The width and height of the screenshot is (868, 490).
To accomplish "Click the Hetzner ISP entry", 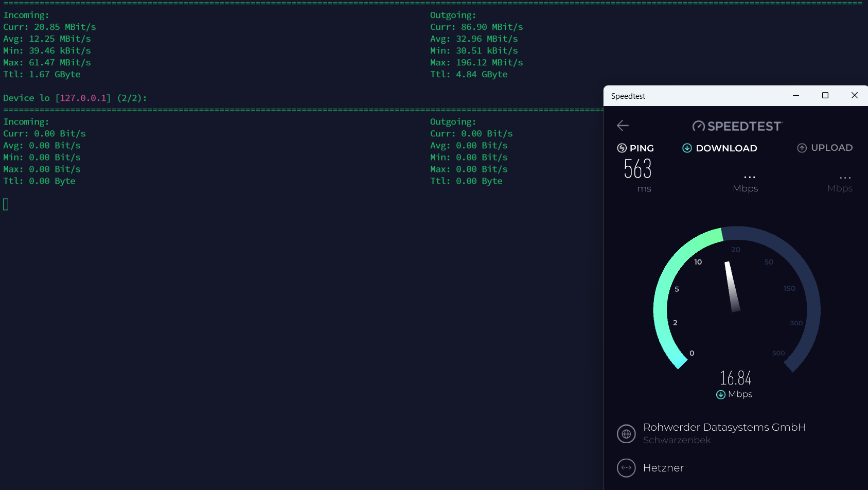I will 664,468.
